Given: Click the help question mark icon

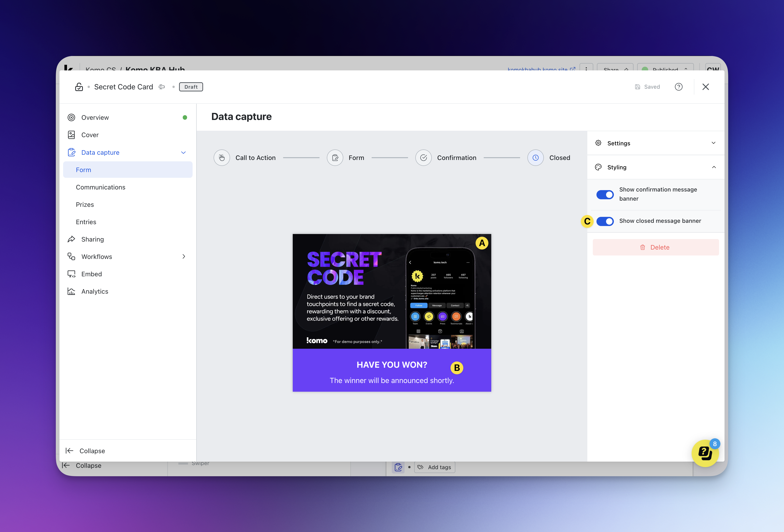Looking at the screenshot, I should coord(678,87).
